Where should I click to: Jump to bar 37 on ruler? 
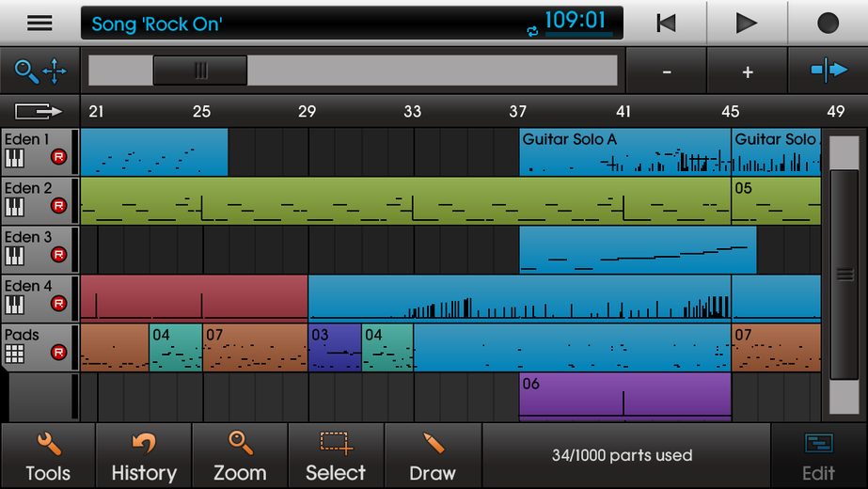518,111
